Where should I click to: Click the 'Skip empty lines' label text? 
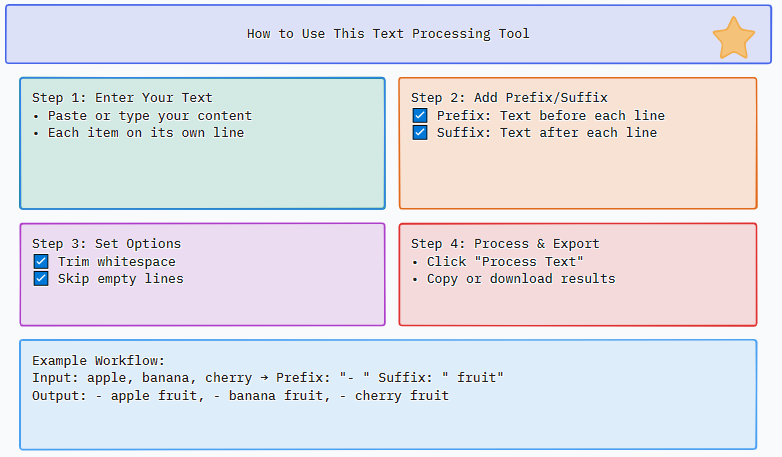[x=120, y=278]
